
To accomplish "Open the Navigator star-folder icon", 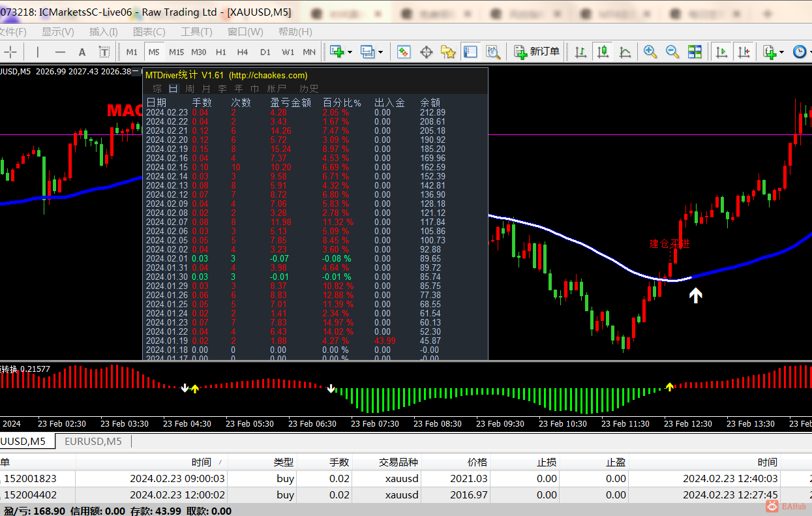I will [448, 52].
